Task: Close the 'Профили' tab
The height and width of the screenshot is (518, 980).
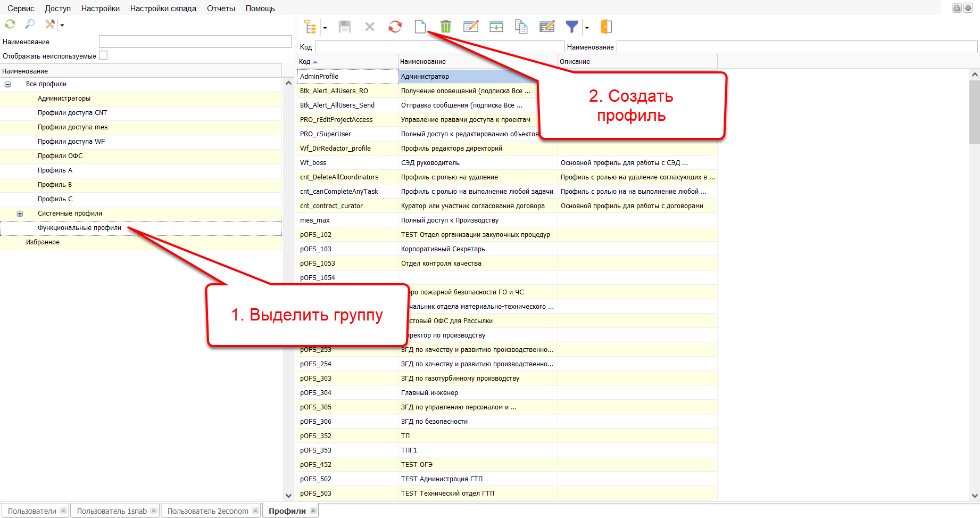Action: pyautogui.click(x=313, y=511)
